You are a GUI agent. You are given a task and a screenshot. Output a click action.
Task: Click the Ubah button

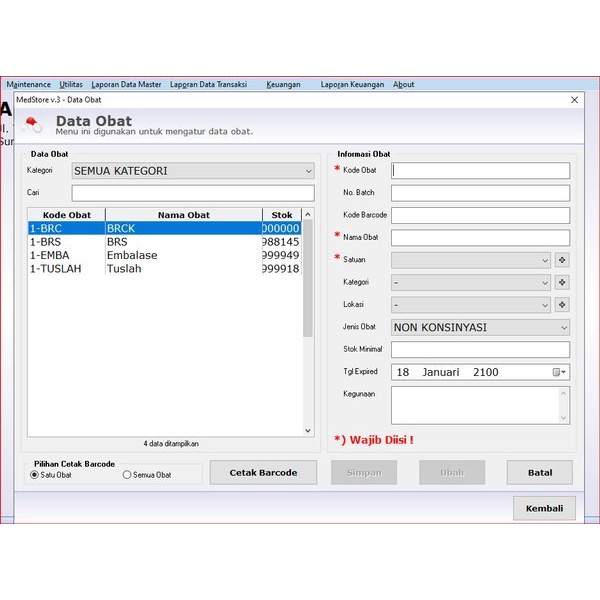[452, 473]
